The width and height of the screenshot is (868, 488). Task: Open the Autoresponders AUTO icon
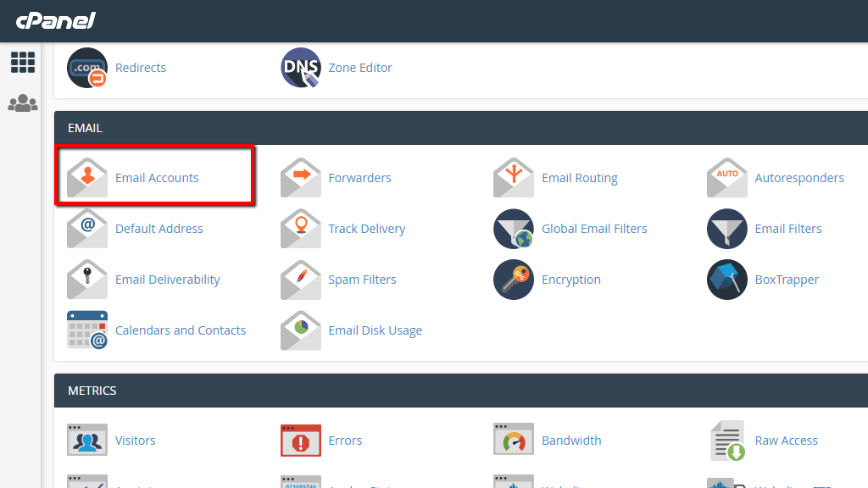(726, 178)
